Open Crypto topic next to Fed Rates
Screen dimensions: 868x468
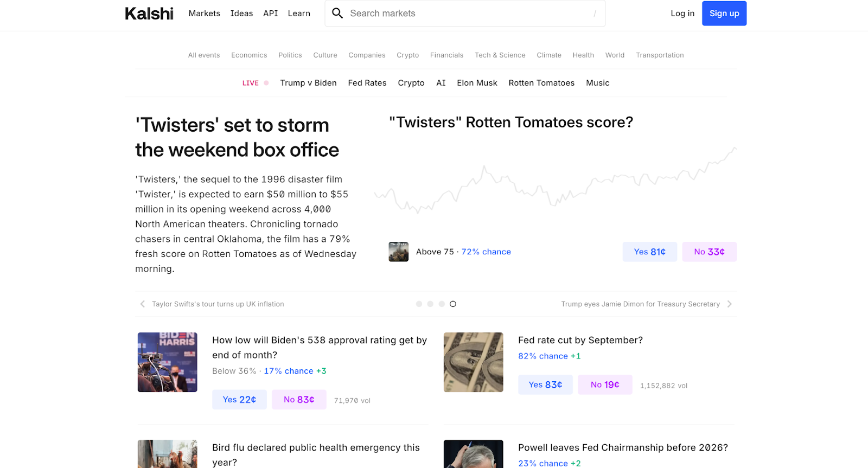pyautogui.click(x=411, y=83)
